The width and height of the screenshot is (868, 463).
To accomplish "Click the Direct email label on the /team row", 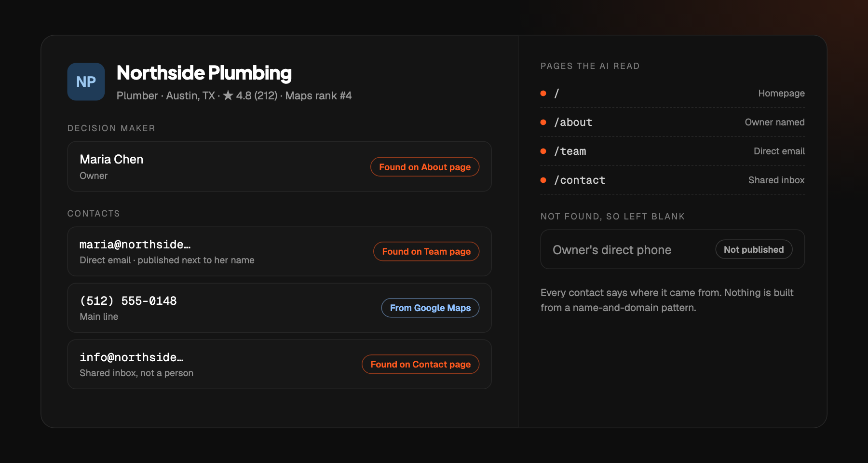I will [x=779, y=151].
